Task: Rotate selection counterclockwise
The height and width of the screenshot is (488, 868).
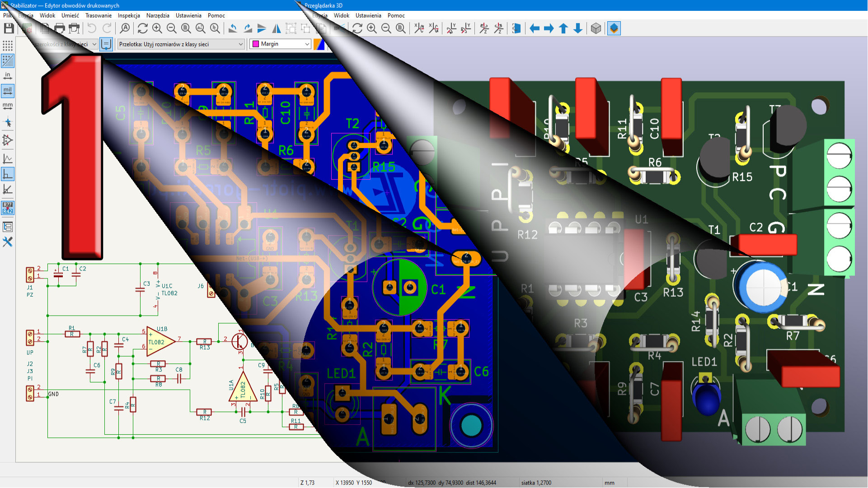Action: (x=233, y=28)
